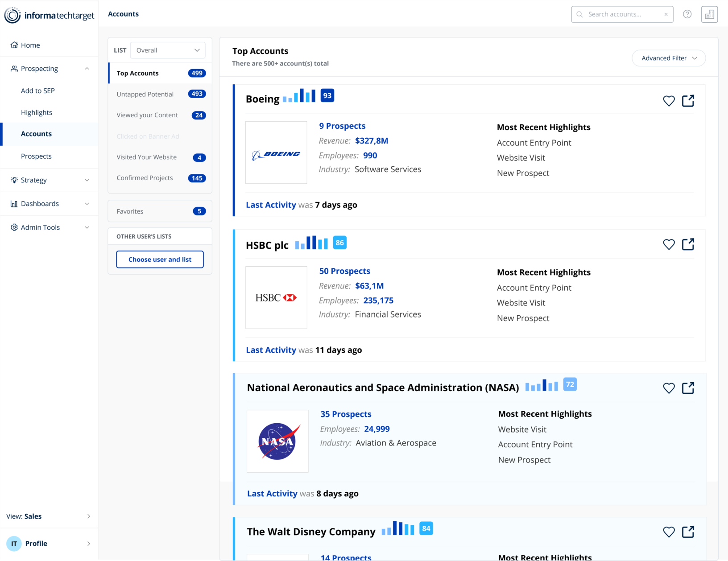Open Boeing Last Activity link

[271, 205]
